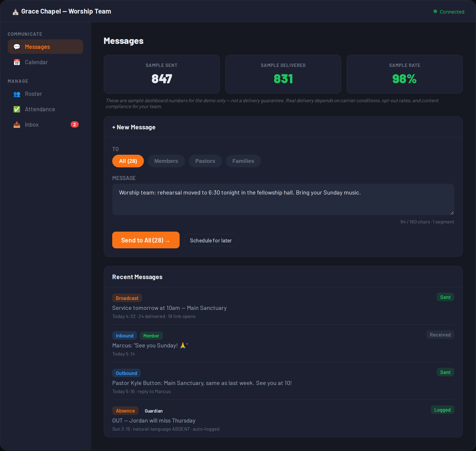Click the Logged status badge
Image resolution: width=476 pixels, height=451 pixels.
click(x=442, y=410)
